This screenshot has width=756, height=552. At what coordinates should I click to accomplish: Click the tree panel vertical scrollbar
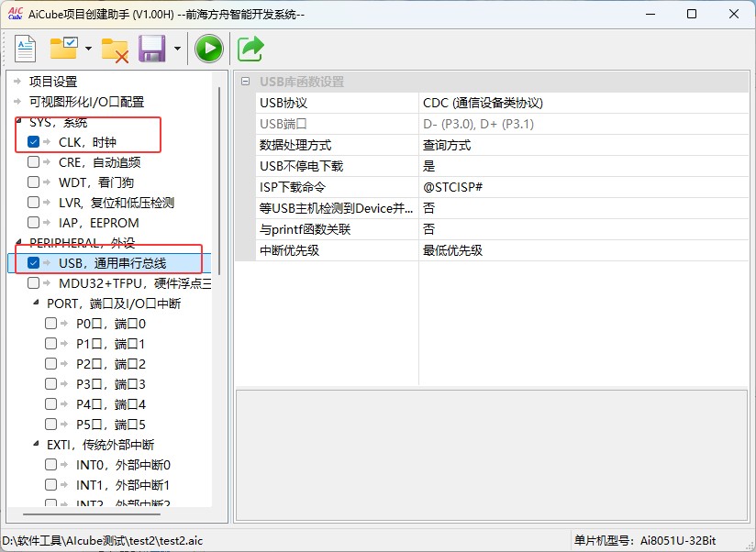coord(219,181)
